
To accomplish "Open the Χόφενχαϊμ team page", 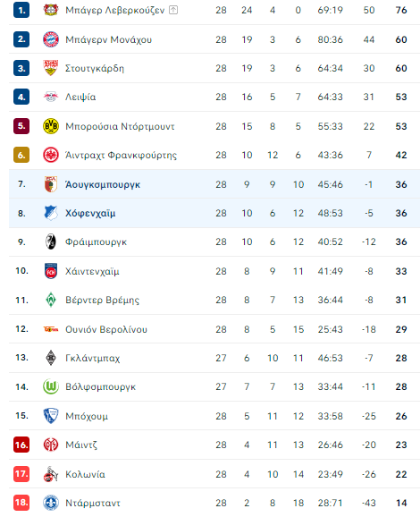I will coord(90,213).
